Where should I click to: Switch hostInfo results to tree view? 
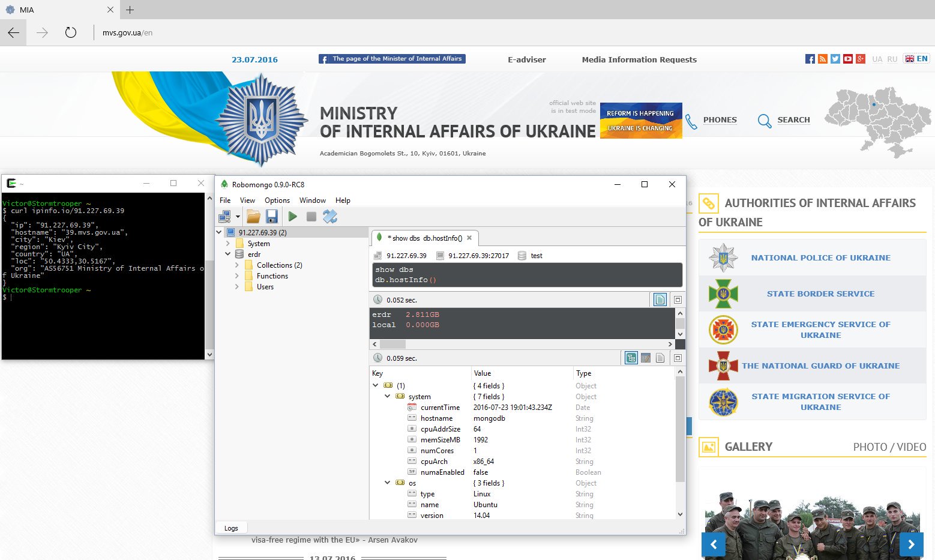point(631,358)
